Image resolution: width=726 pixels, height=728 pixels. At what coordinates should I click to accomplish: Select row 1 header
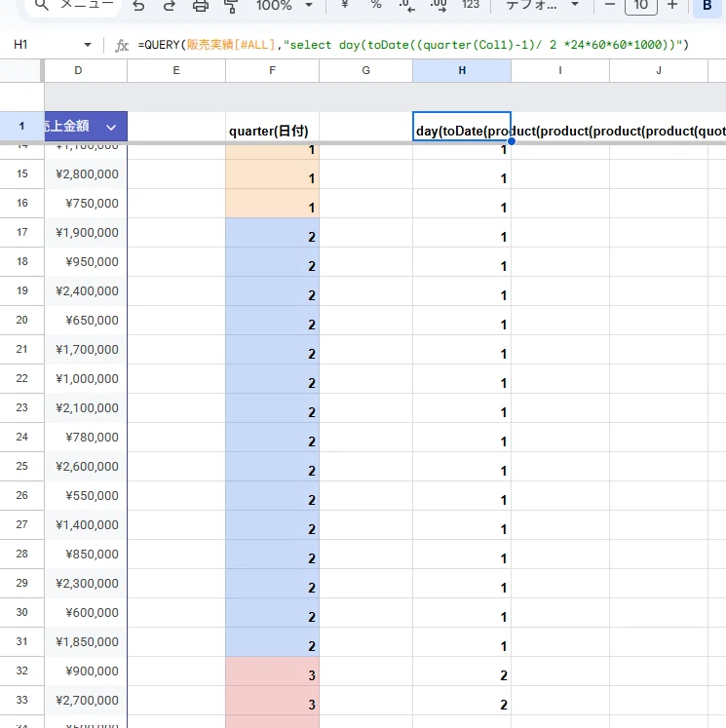tap(21, 126)
